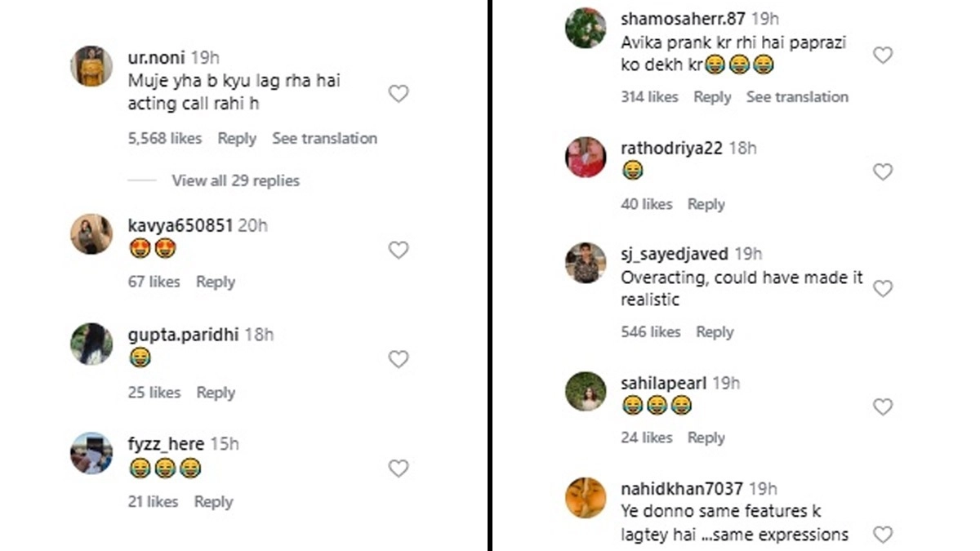Like gupta.paridhi's emoji comment
Image resolution: width=980 pixels, height=551 pixels.
(x=398, y=359)
